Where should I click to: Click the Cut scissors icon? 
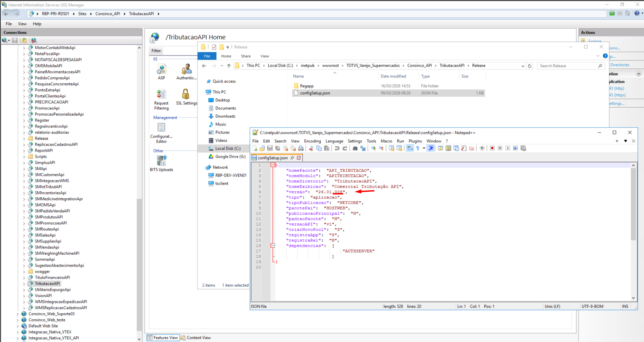(x=311, y=148)
